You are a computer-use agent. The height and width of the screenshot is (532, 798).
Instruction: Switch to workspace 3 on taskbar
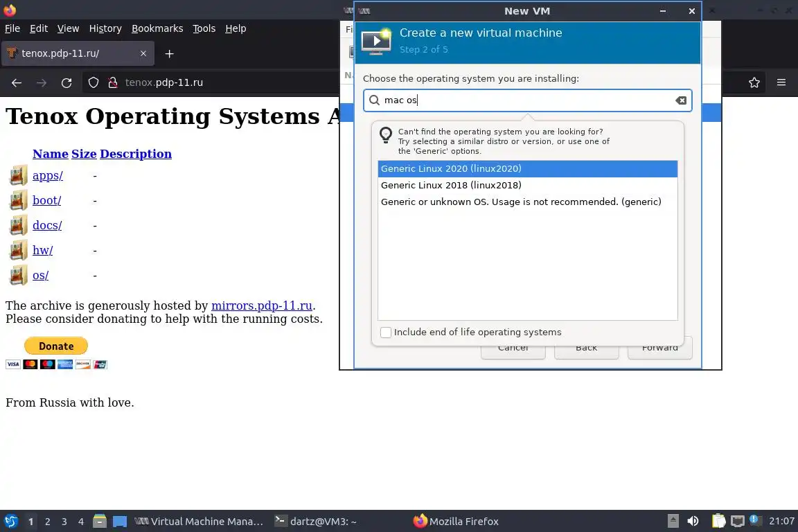tap(64, 522)
